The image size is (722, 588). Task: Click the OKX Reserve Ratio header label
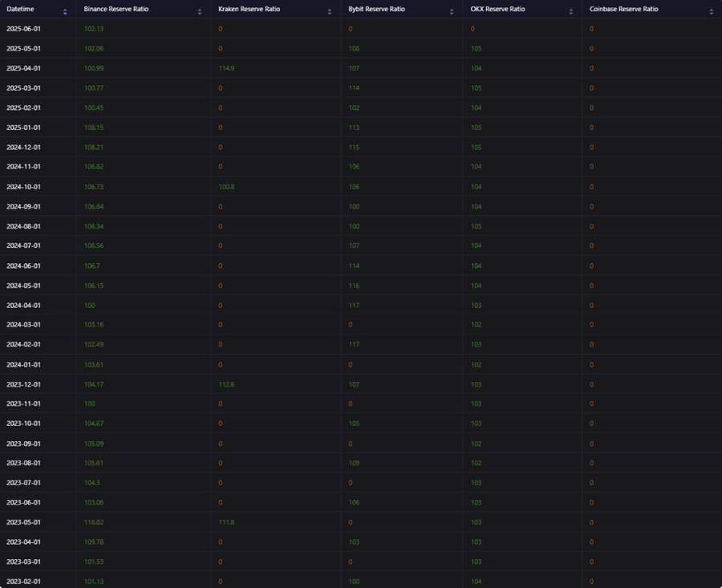pos(497,9)
